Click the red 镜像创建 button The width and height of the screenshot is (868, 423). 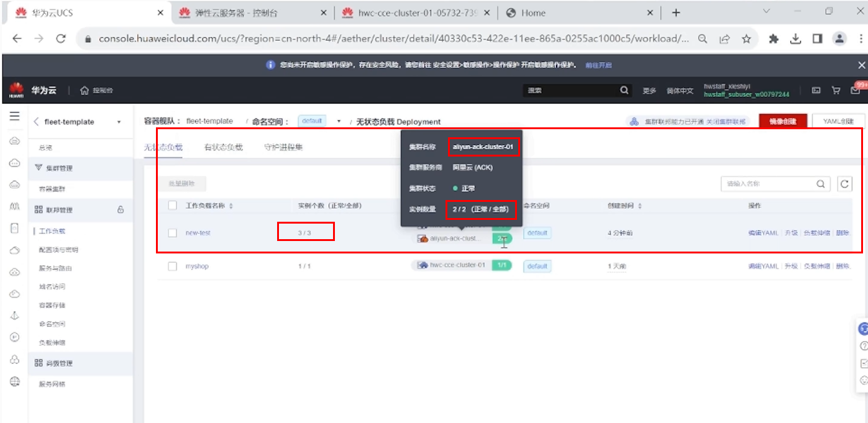(782, 121)
